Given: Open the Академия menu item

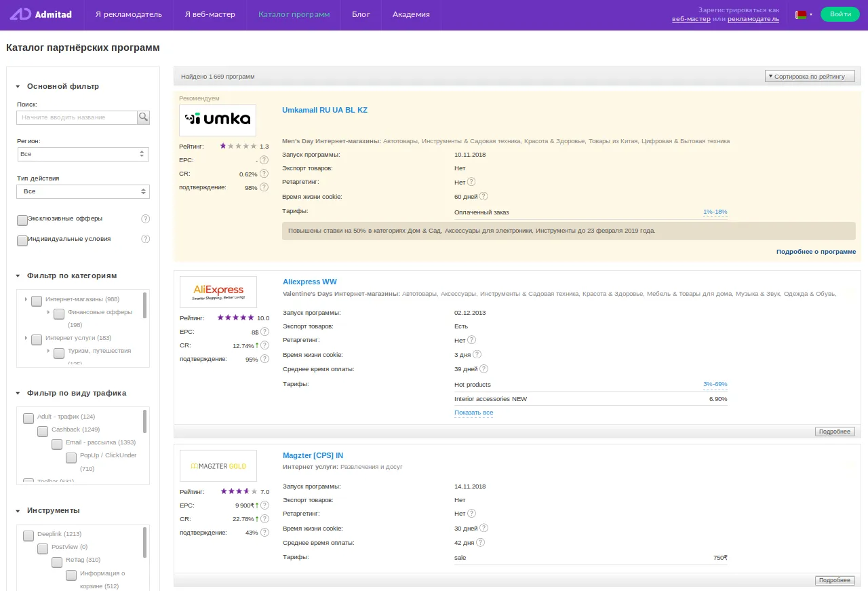Looking at the screenshot, I should [x=411, y=14].
